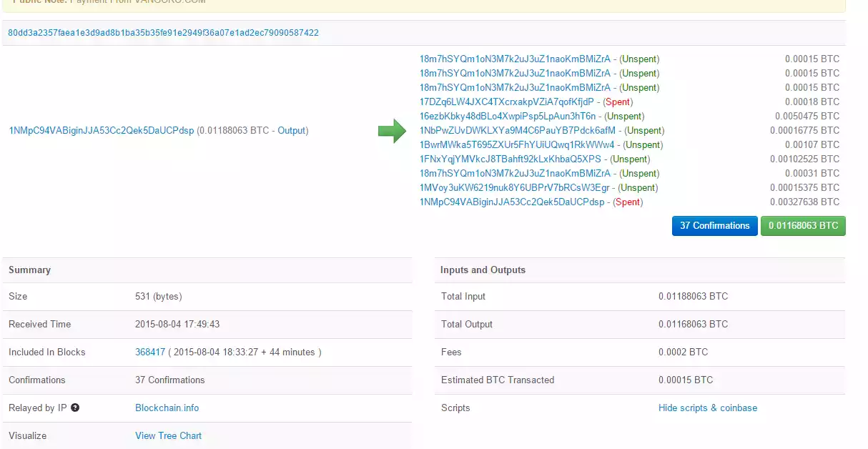Select Estimated BTC Transacted value 0.00015 BTC

coord(686,380)
